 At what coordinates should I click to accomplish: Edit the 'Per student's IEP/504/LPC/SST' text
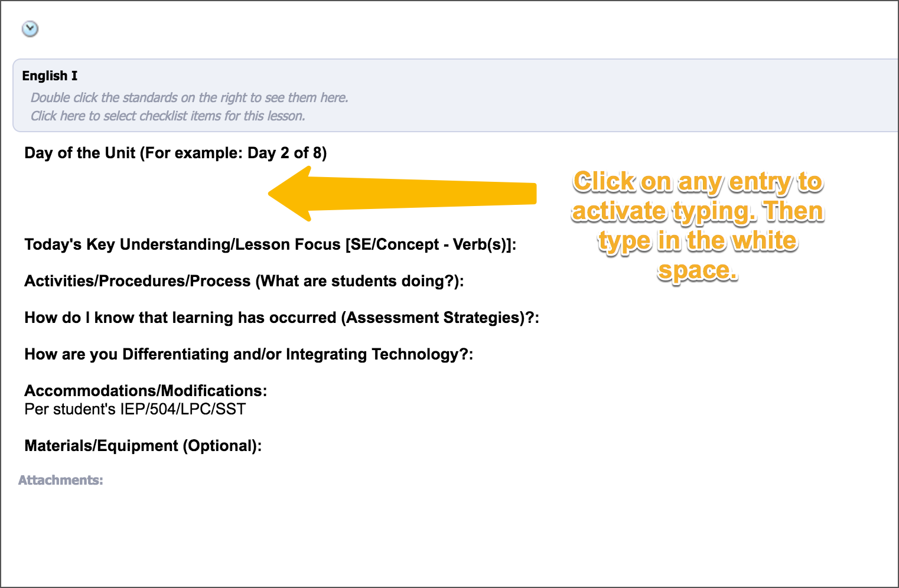(x=135, y=409)
